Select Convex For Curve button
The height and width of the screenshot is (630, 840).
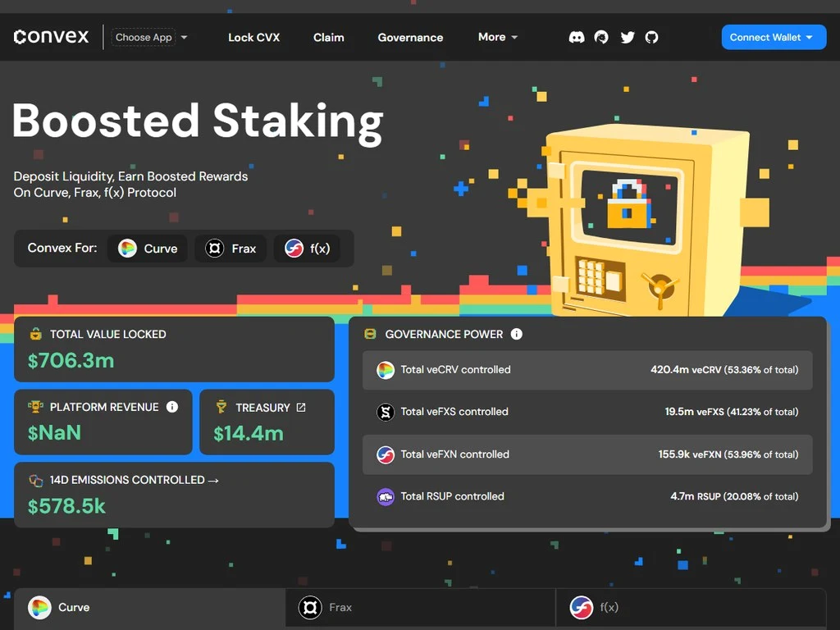[x=148, y=249]
